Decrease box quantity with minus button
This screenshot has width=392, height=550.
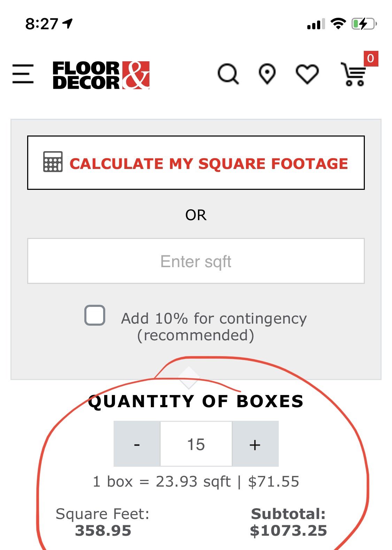137,444
